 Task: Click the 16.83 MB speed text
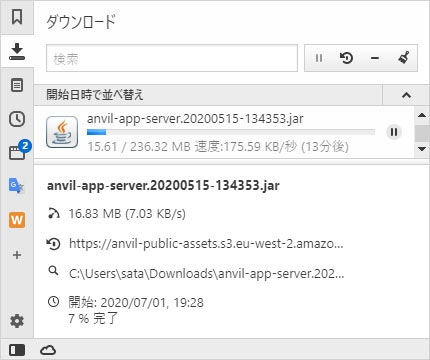[127, 214]
